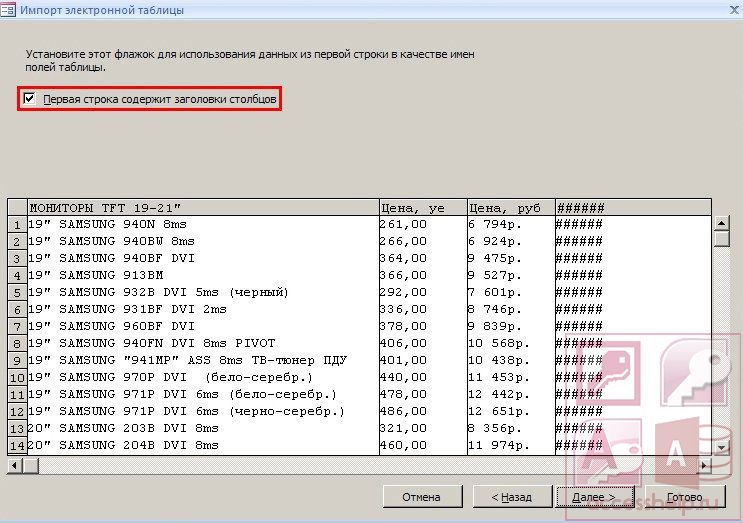Select row header number 10
Image resolution: width=743 pixels, height=523 pixels.
coord(17,378)
